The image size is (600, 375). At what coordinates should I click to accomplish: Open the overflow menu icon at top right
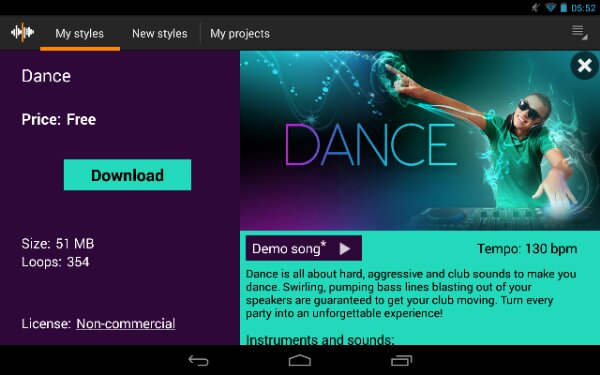point(579,33)
